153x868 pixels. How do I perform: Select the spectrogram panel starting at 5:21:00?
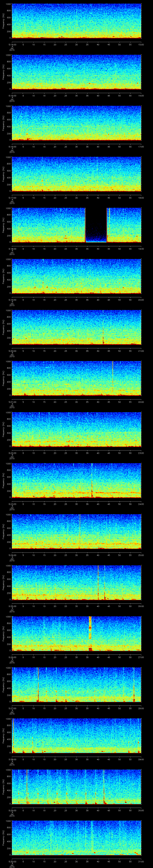[x=76, y=378]
